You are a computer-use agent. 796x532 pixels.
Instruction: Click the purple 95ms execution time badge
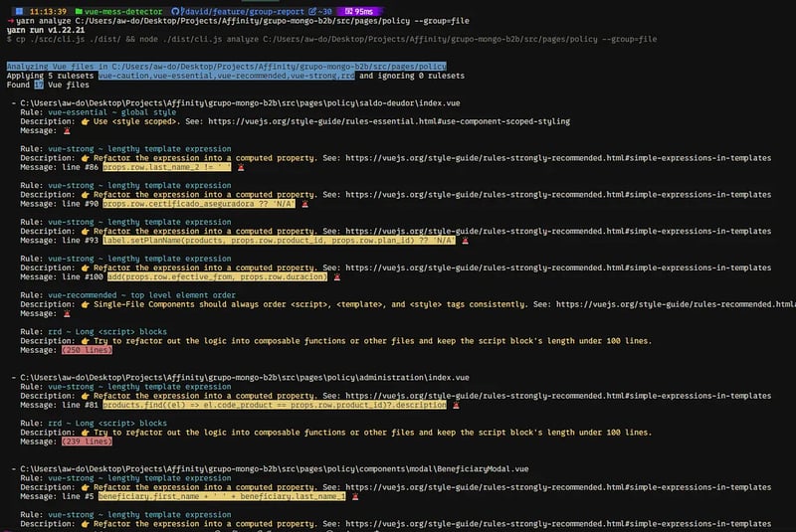click(x=358, y=11)
